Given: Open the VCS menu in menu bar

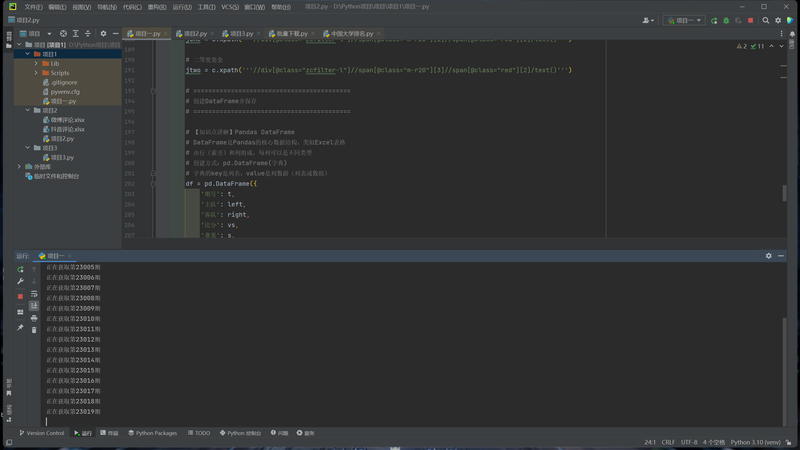Looking at the screenshot, I should point(230,6).
